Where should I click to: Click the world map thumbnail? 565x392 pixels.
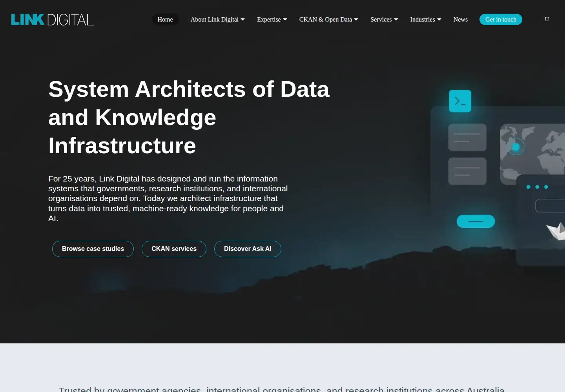point(532,154)
